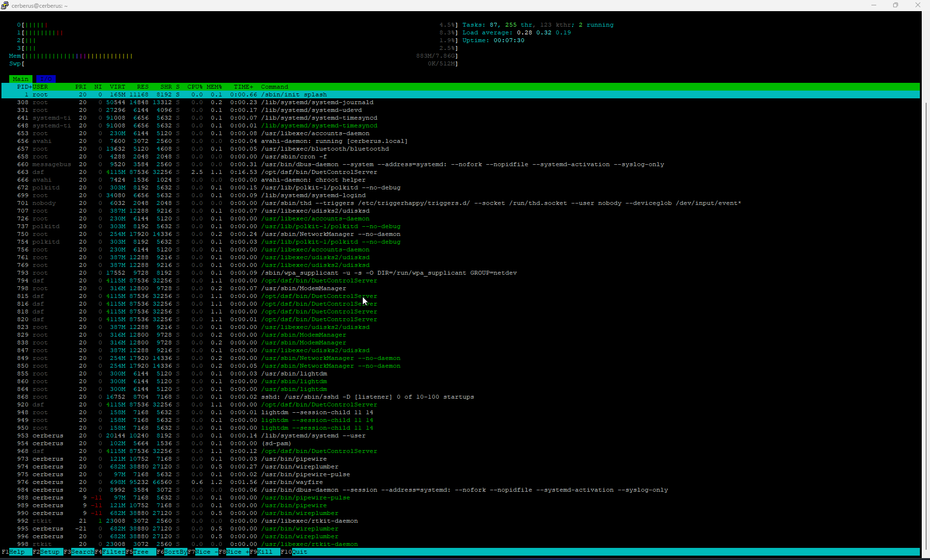The width and height of the screenshot is (930, 560).
Task: Close the cerberus terminal window
Action: (x=918, y=5)
